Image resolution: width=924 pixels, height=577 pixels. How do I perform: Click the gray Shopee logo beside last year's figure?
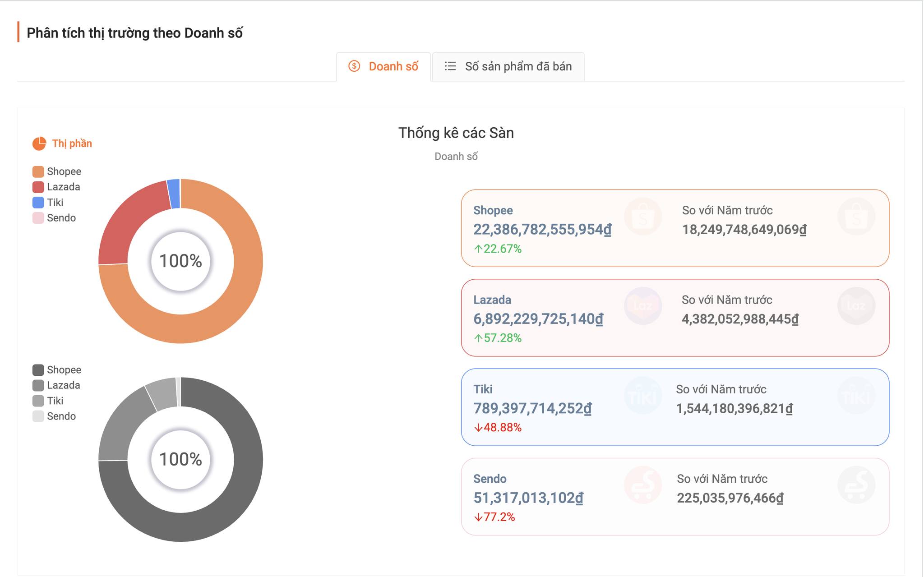pos(856,217)
